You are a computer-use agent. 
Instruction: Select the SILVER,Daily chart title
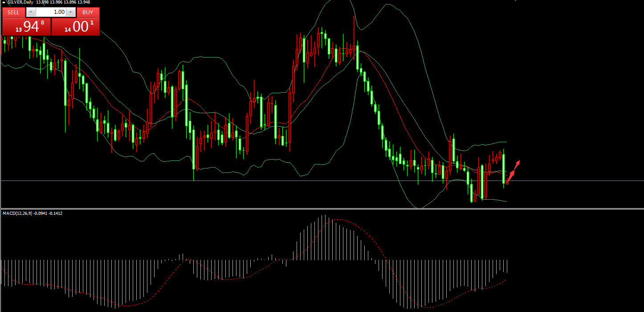click(20, 2)
